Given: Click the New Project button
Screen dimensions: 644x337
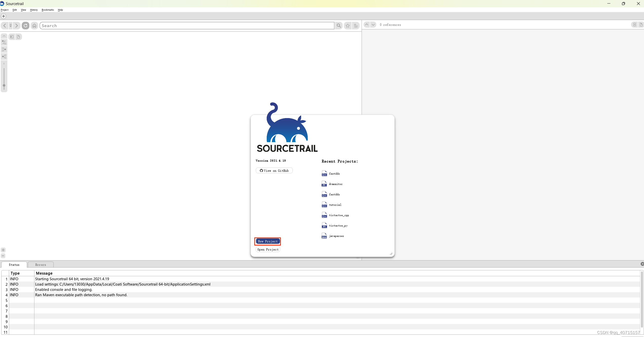Looking at the screenshot, I should [x=267, y=241].
